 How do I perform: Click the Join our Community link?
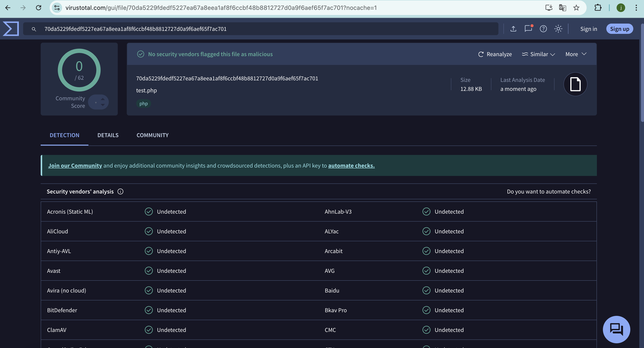(x=75, y=165)
